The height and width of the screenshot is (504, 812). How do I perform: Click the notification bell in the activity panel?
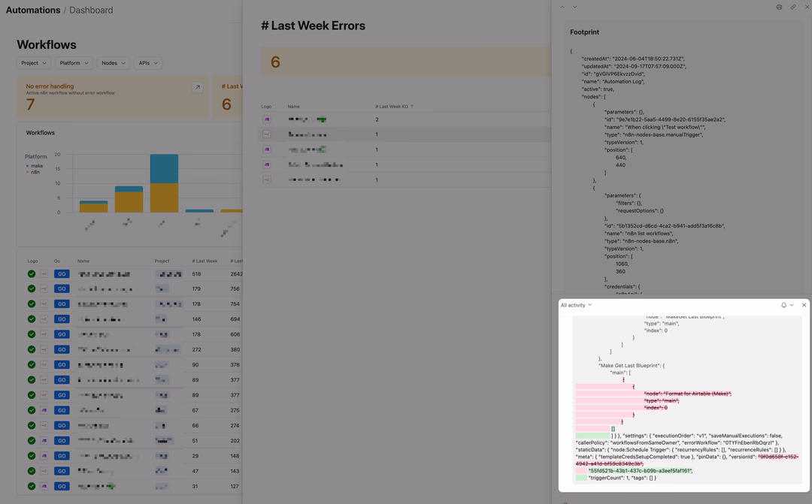tap(783, 305)
